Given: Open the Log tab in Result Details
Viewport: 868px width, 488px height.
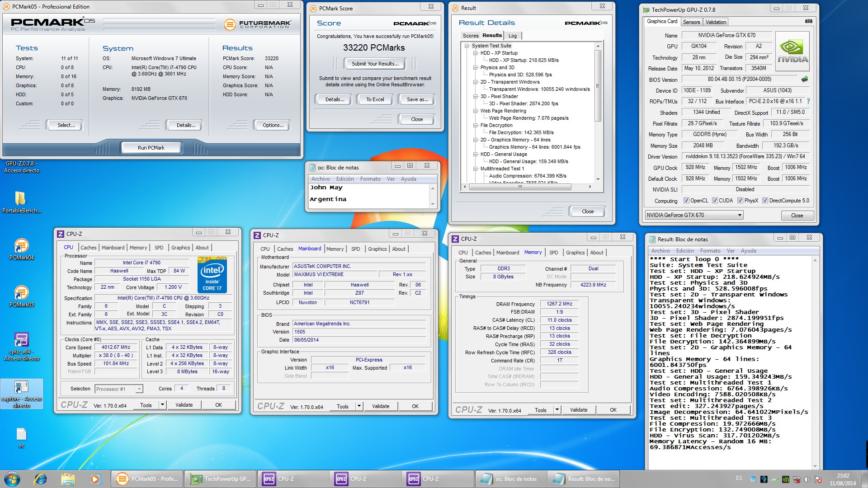Looking at the screenshot, I should point(512,36).
